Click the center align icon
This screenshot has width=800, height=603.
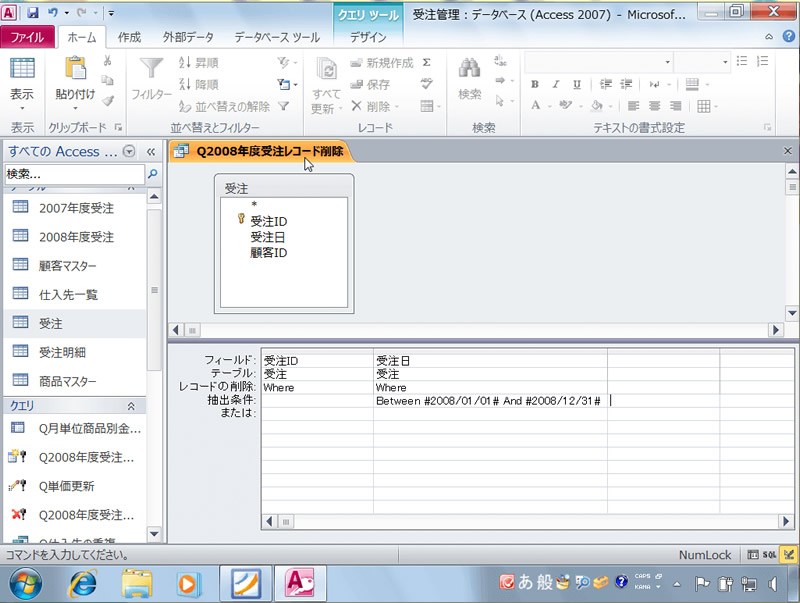pos(655,106)
